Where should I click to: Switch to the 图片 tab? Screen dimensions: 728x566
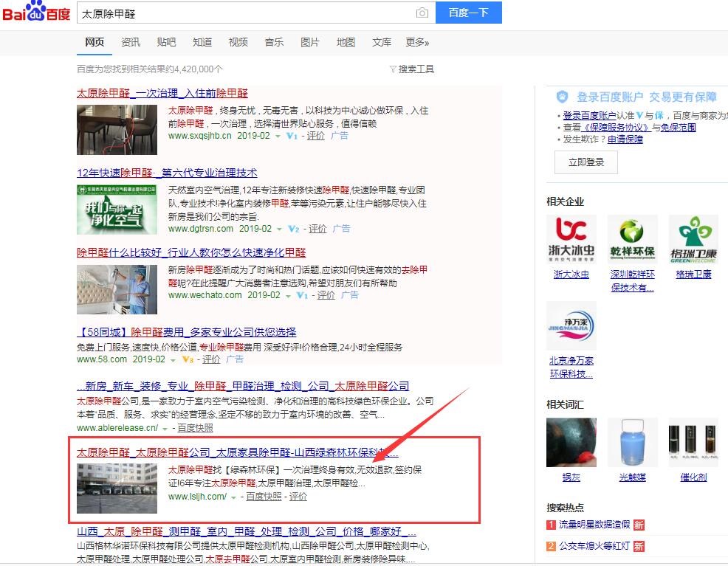(310, 42)
